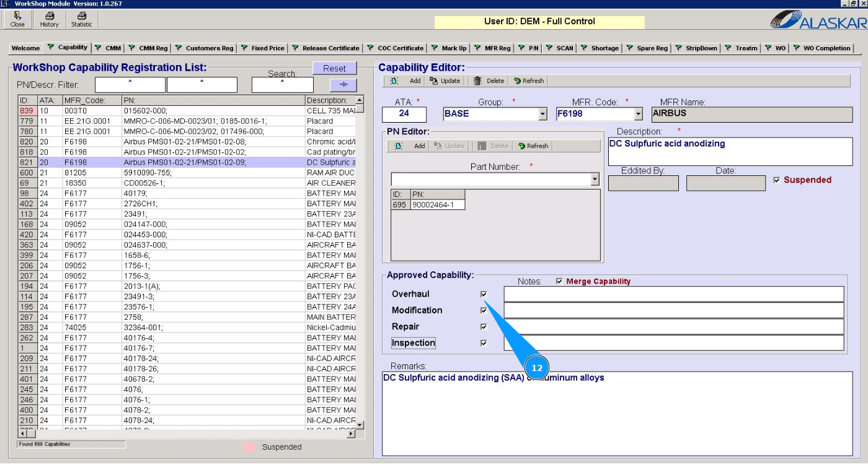
Task: Click into the Remarks text area
Action: tap(618, 414)
